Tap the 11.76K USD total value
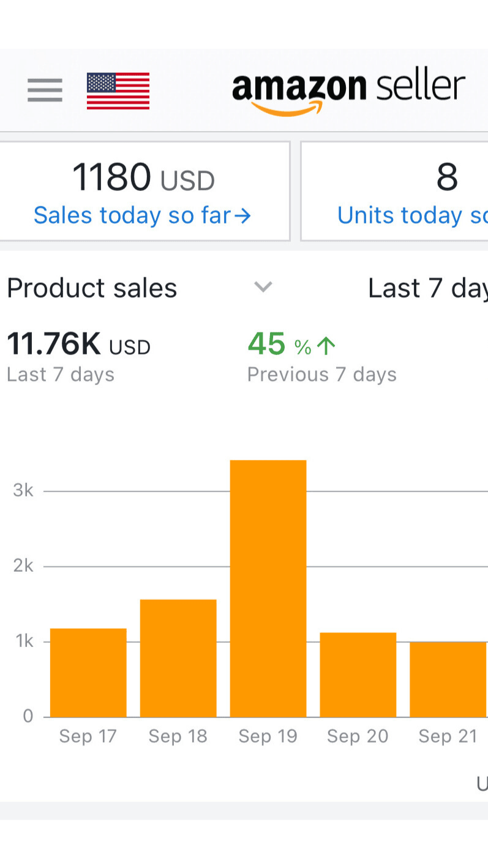 78,345
